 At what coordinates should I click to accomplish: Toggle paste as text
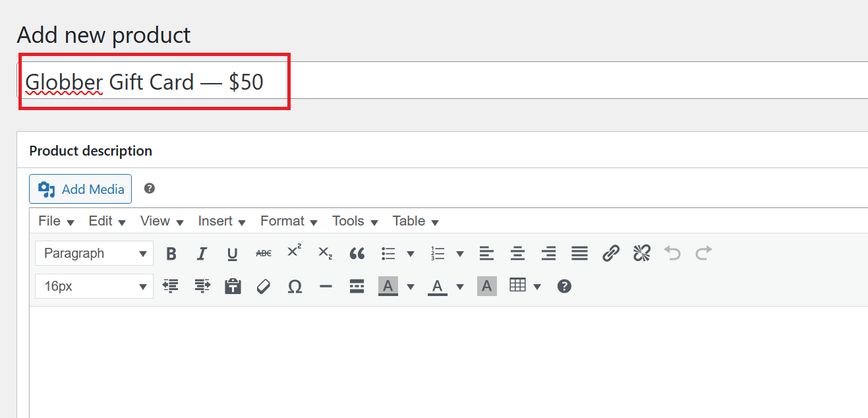point(233,286)
